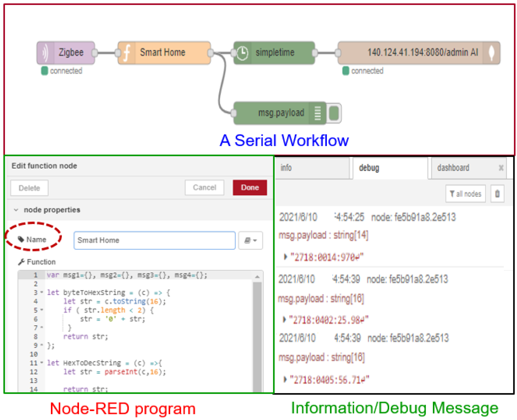Click the tag icon beside Name
The image size is (517, 420).
pos(21,239)
